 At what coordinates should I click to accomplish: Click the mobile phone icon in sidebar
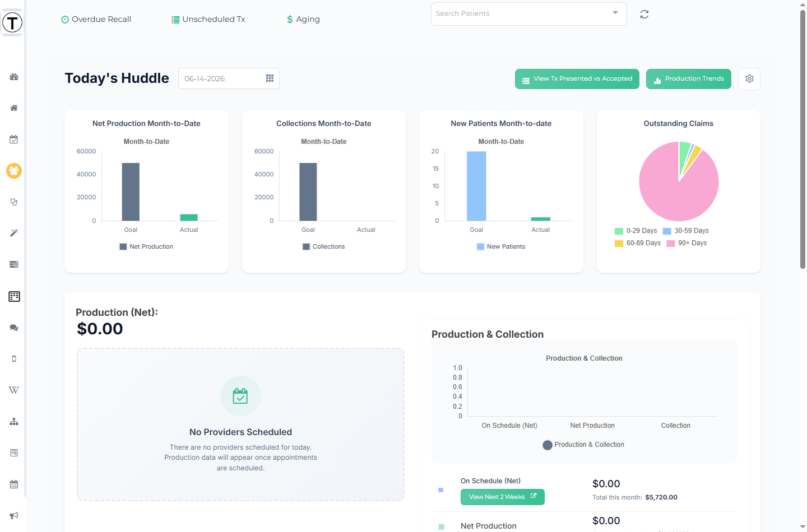tap(14, 359)
